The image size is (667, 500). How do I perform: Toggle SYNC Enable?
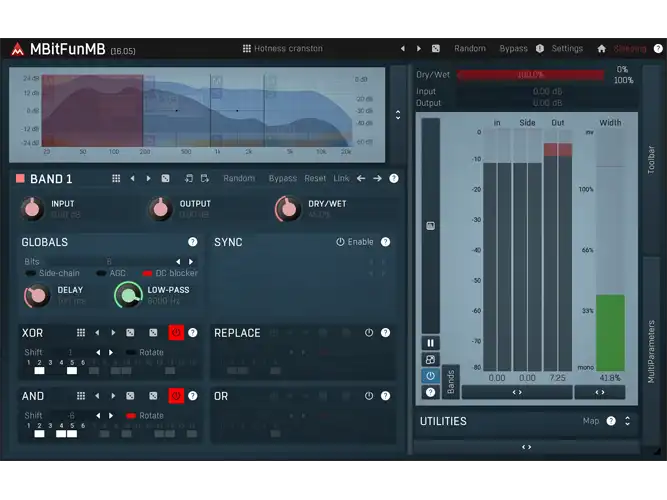355,242
